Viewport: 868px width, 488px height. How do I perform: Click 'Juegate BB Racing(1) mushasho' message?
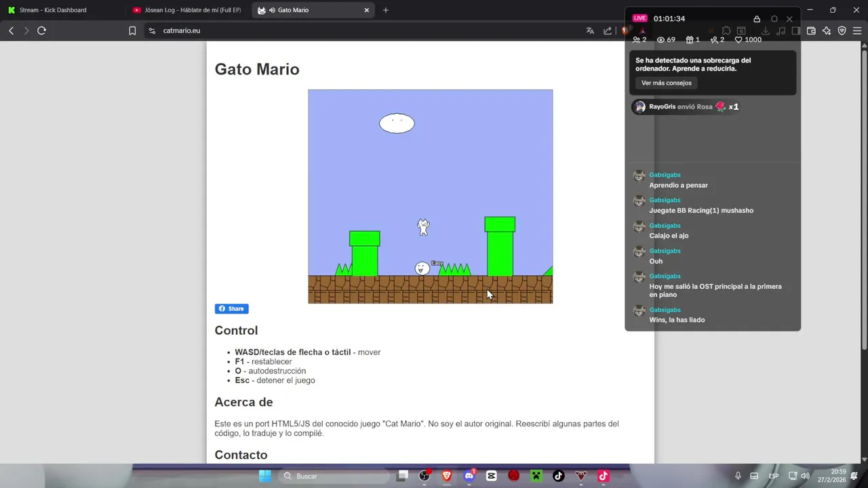(701, 210)
